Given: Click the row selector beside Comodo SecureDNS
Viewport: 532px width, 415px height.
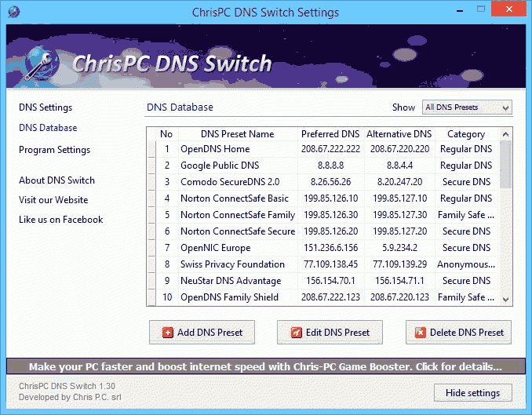Looking at the screenshot, I should coord(151,182).
